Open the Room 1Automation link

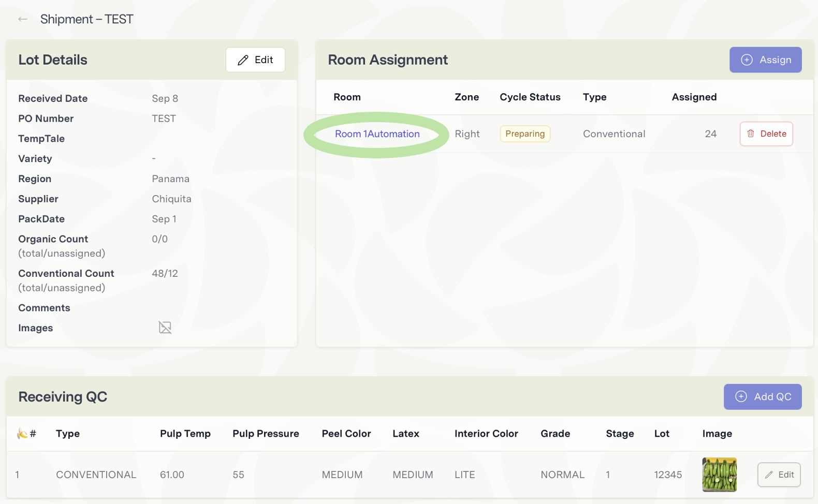[377, 134]
